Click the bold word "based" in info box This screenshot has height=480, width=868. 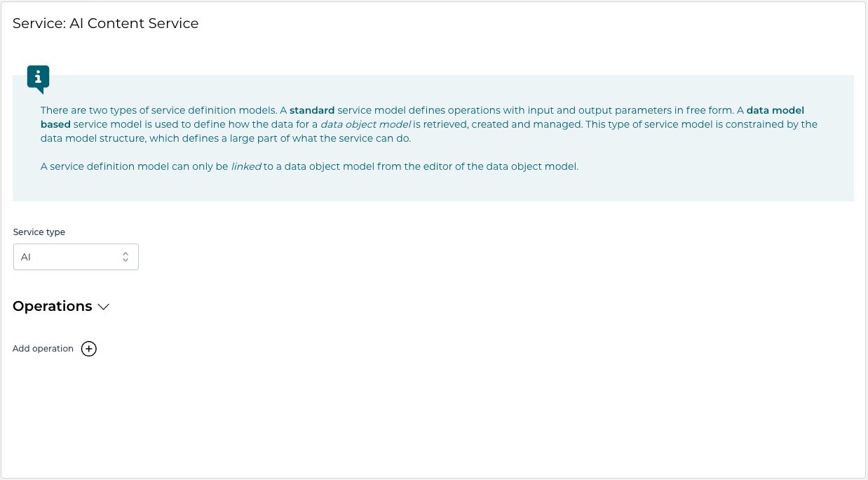55,124
